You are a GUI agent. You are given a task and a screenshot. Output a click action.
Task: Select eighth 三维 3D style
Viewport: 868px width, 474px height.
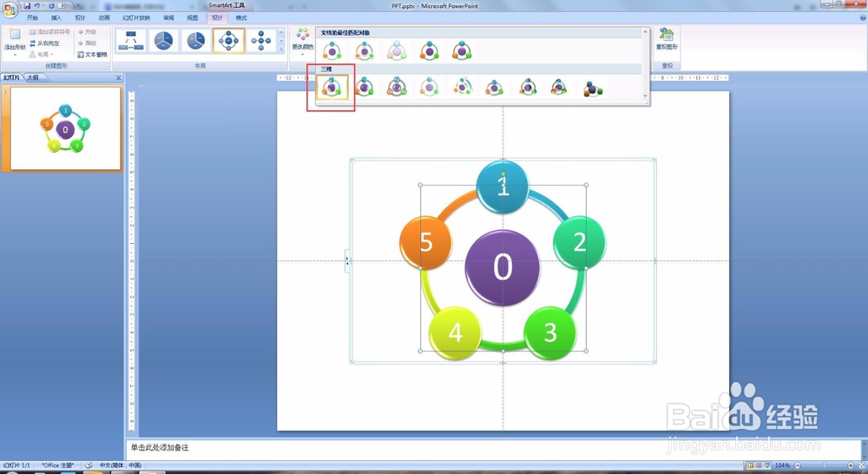coord(559,87)
